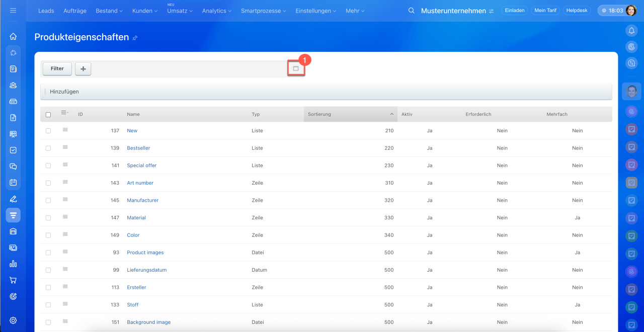Viewport: 644px width, 332px height.
Task: Expand the Bestand dropdown menu
Action: click(109, 11)
